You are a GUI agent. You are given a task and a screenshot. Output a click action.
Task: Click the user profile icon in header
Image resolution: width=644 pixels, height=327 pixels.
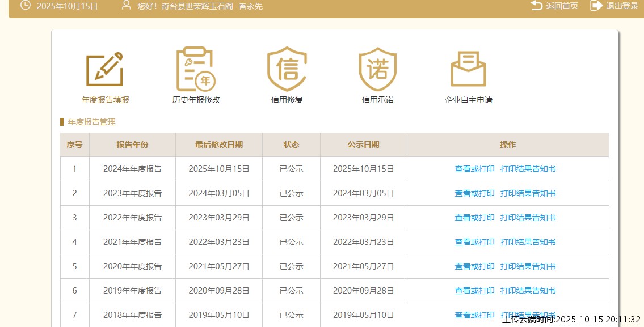tap(127, 6)
